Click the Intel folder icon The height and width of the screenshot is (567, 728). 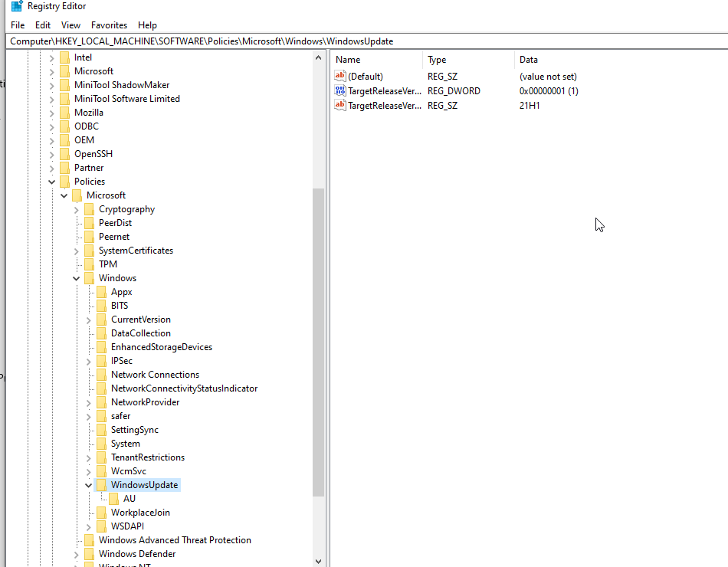[65, 57]
